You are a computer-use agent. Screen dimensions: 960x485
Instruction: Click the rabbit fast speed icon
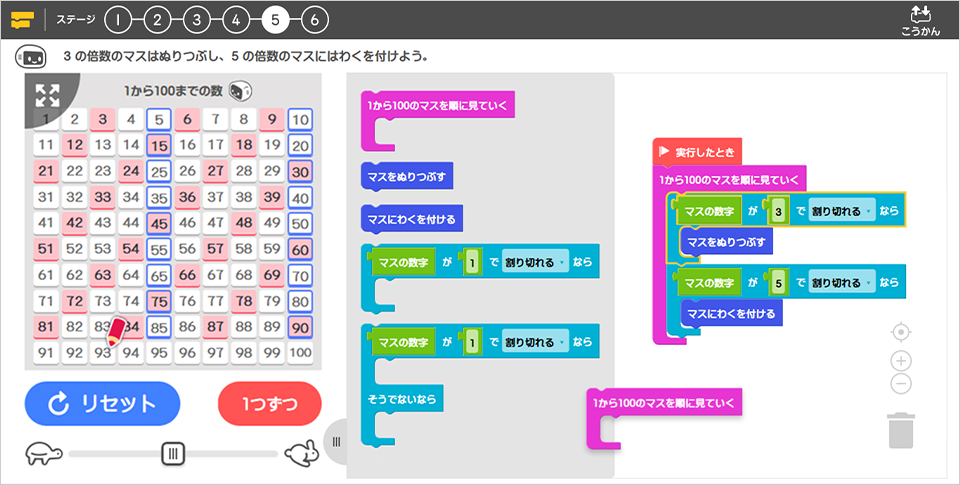pyautogui.click(x=301, y=454)
